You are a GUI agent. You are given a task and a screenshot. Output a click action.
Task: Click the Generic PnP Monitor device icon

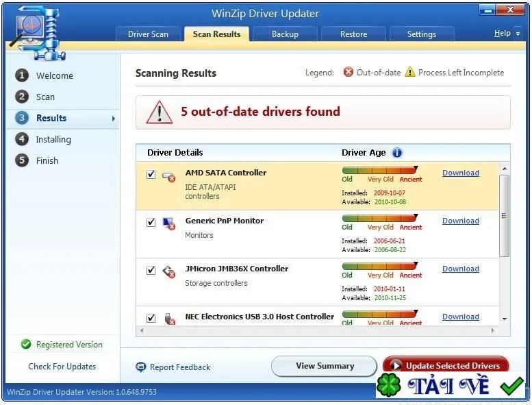(x=168, y=223)
